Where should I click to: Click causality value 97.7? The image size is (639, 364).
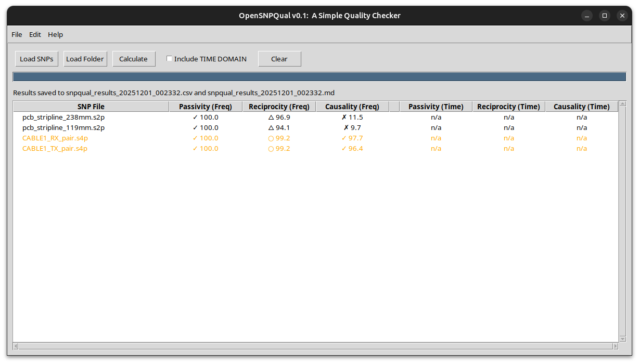352,138
